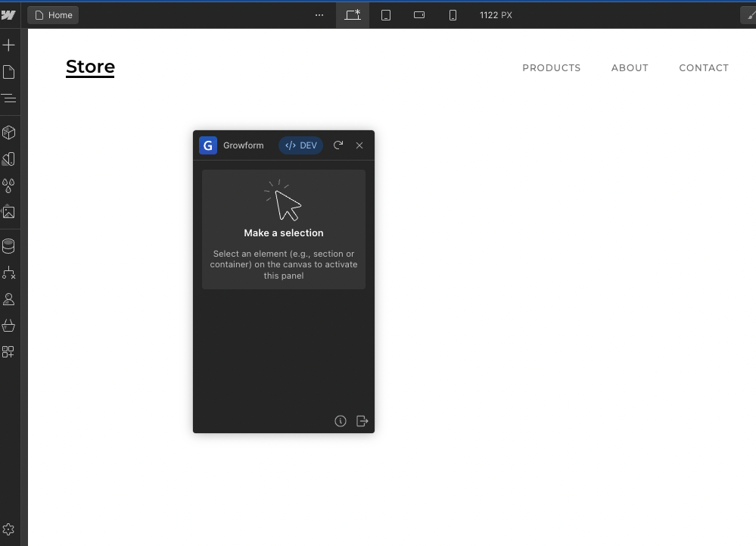Open the Assets panel
This screenshot has height=546, width=756.
pyautogui.click(x=9, y=212)
